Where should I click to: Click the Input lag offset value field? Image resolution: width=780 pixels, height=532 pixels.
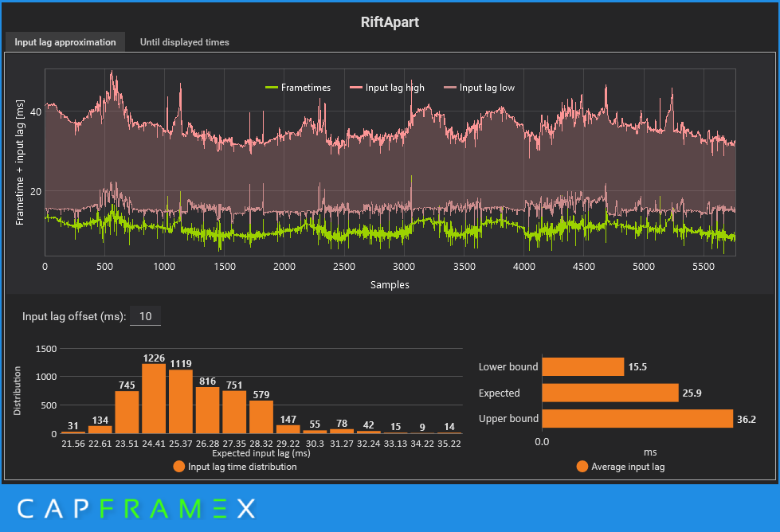coord(145,316)
